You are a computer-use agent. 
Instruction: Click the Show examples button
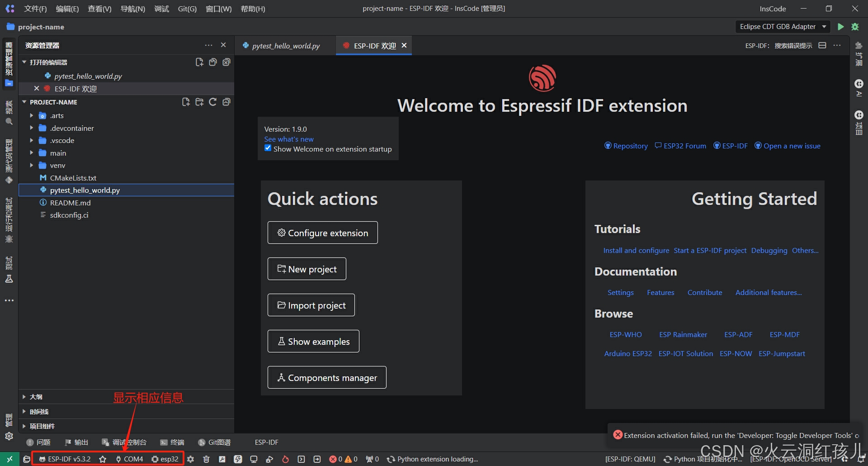click(x=313, y=341)
